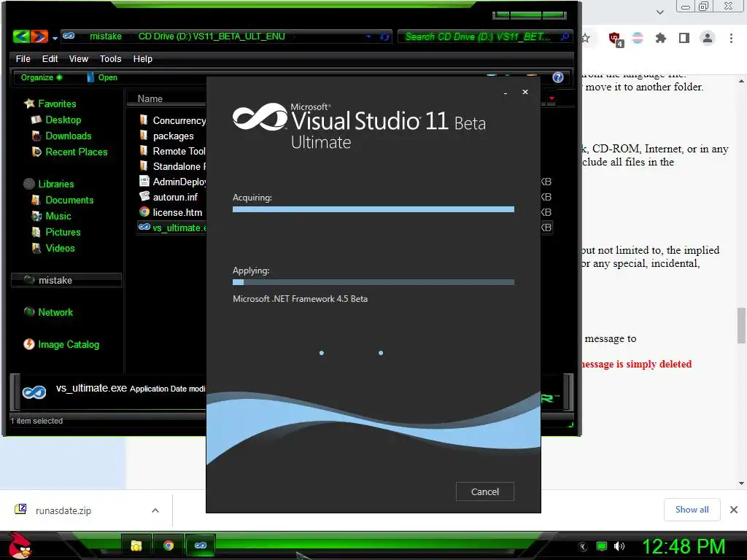Screen dimensions: 747x560
Task: Open Recent Places in the navigation pane
Action: (x=69, y=152)
